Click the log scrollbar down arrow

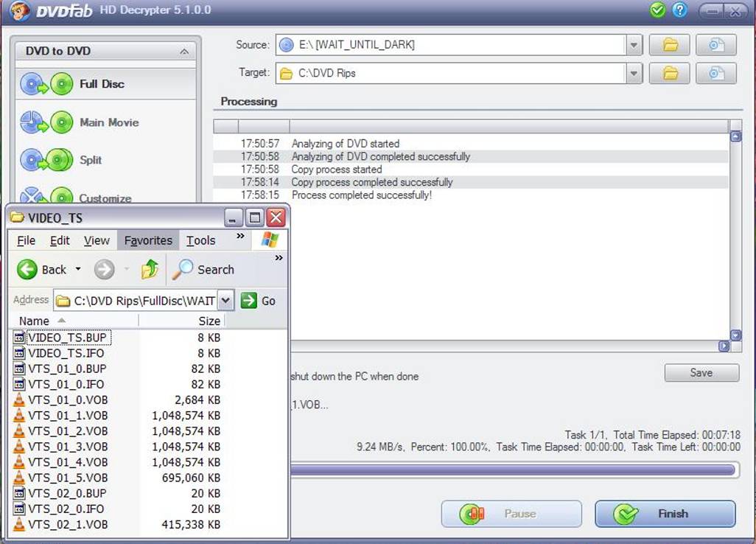pyautogui.click(x=736, y=335)
